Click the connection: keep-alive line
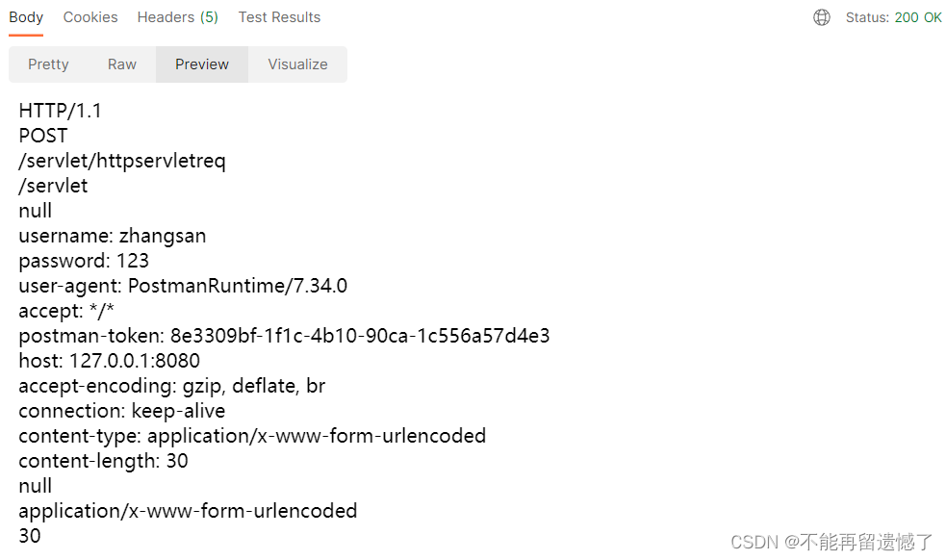This screenshot has height=560, width=946. tap(122, 411)
